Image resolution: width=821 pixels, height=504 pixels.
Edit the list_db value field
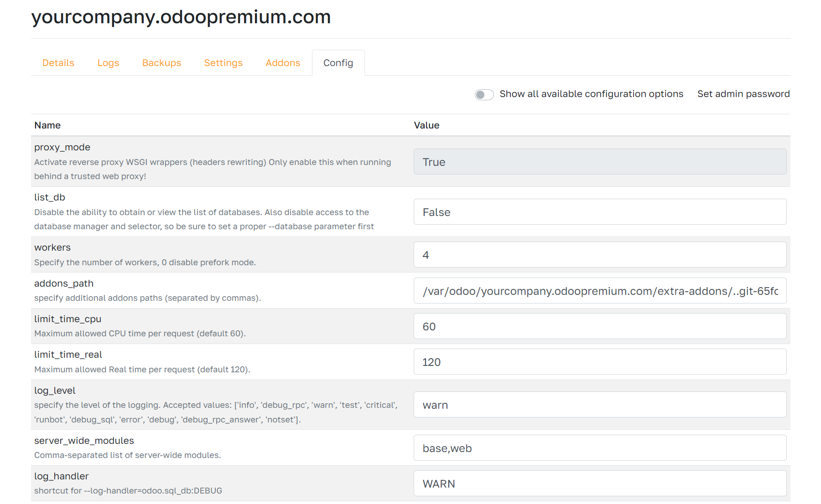point(599,212)
